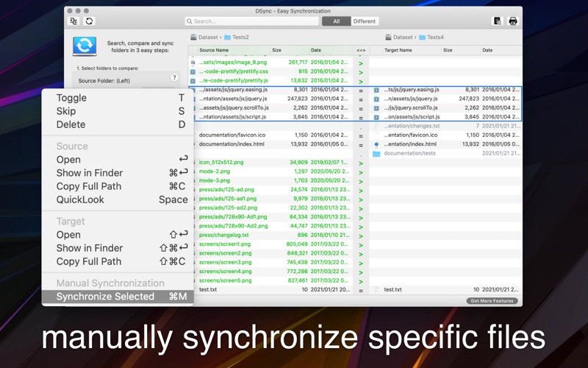Viewport: 588px width, 368px height.
Task: Sort by source Date column header
Action: tap(330, 50)
